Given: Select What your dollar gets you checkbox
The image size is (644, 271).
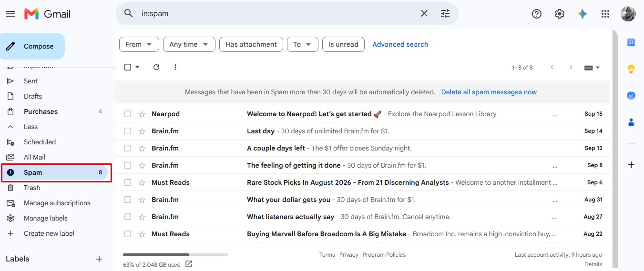Looking at the screenshot, I should 128,200.
